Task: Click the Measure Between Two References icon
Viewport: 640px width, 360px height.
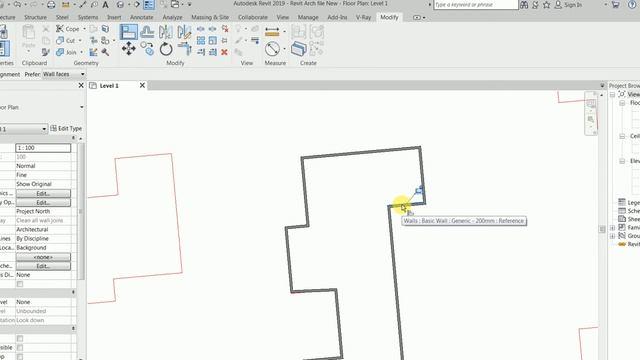Action: pyautogui.click(x=272, y=32)
